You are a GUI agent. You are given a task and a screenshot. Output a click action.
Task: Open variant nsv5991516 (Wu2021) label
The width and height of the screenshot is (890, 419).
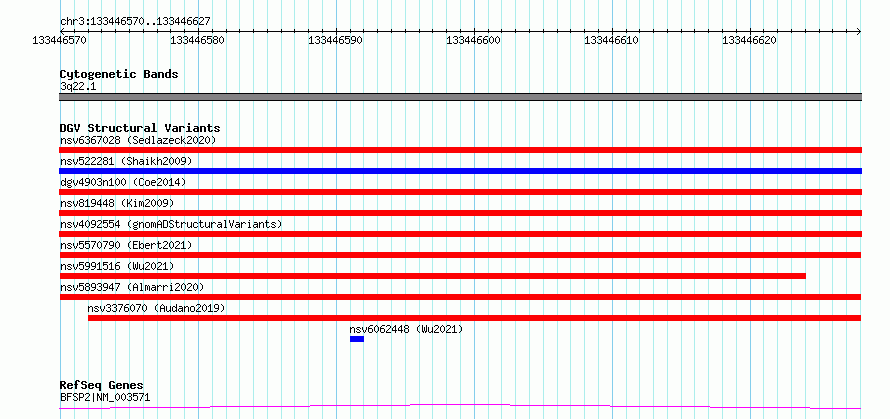(x=117, y=266)
